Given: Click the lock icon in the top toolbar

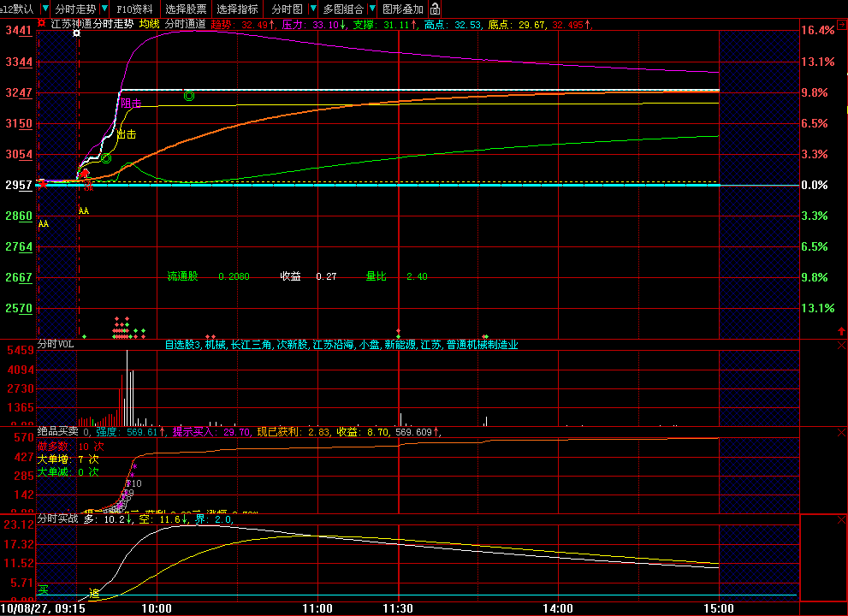Looking at the screenshot, I should pyautogui.click(x=435, y=9).
